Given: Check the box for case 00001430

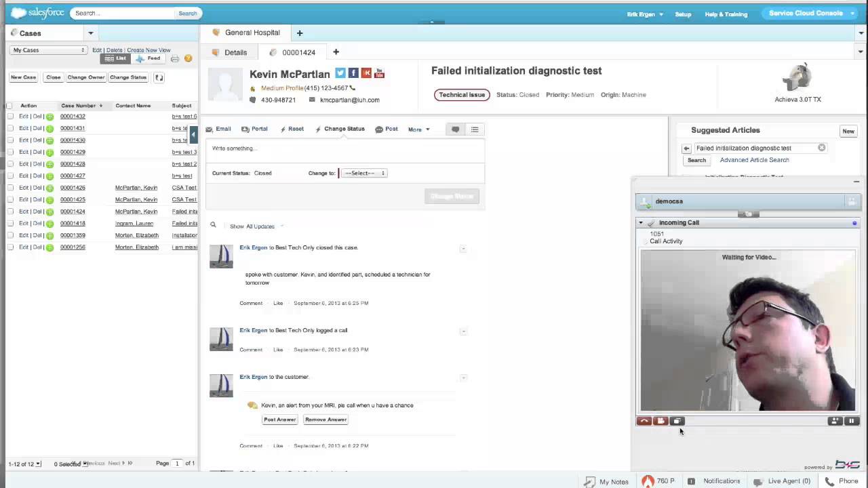Looking at the screenshot, I should point(9,140).
